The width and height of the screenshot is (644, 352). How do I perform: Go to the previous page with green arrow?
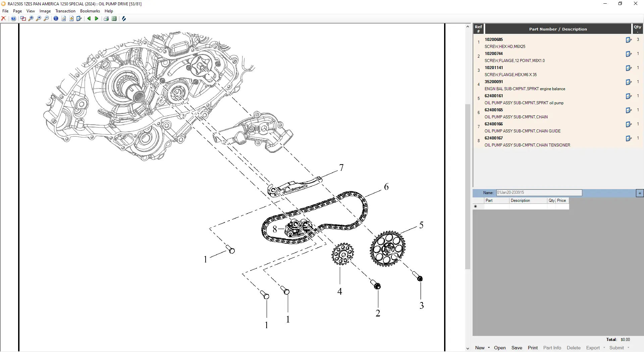click(89, 19)
